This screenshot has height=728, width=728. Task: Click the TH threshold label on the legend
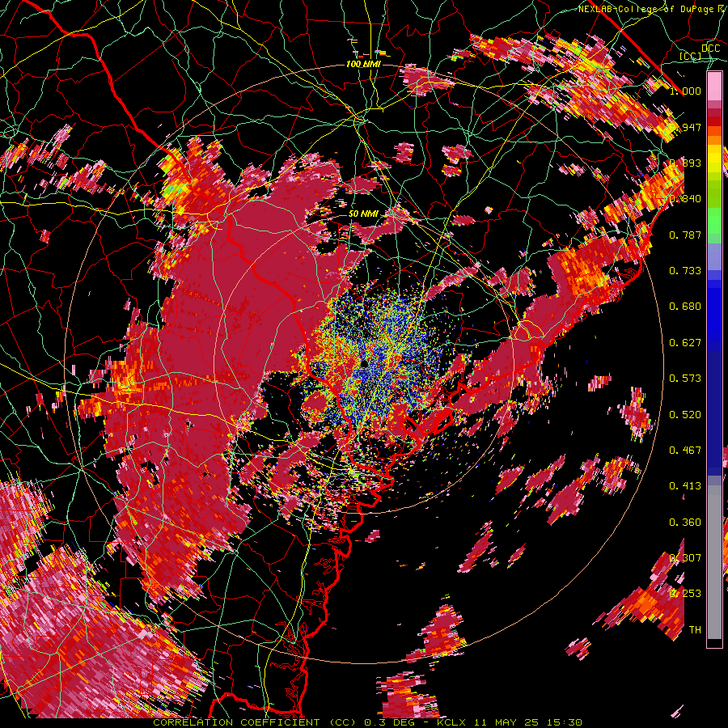pos(695,630)
